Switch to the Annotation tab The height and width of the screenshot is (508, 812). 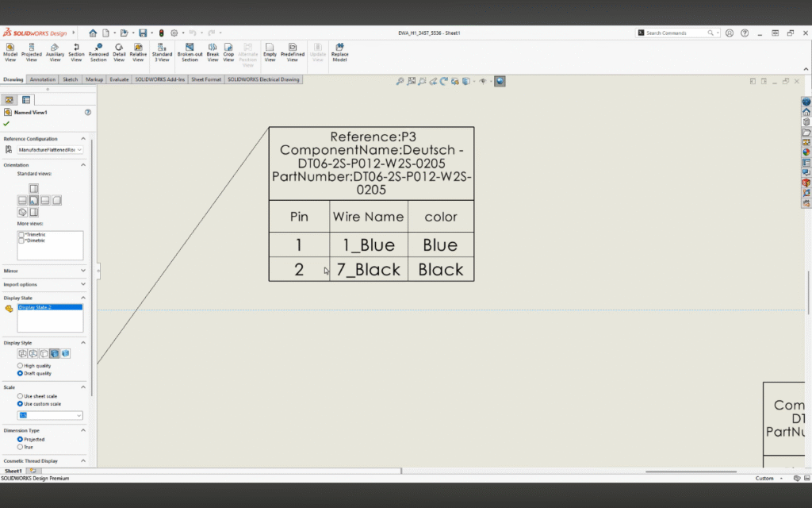pos(43,79)
